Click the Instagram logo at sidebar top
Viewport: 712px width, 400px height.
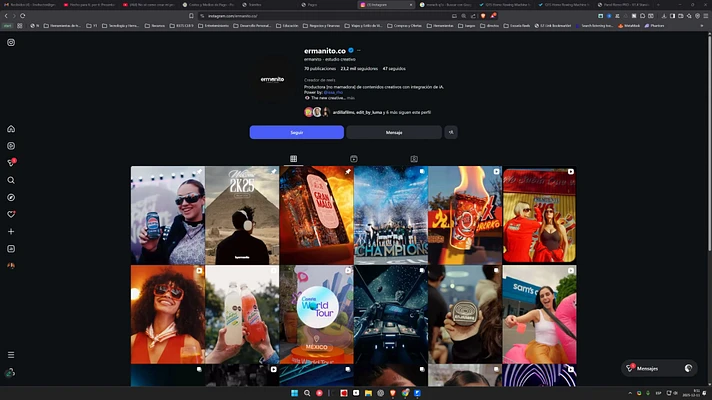pyautogui.click(x=11, y=42)
